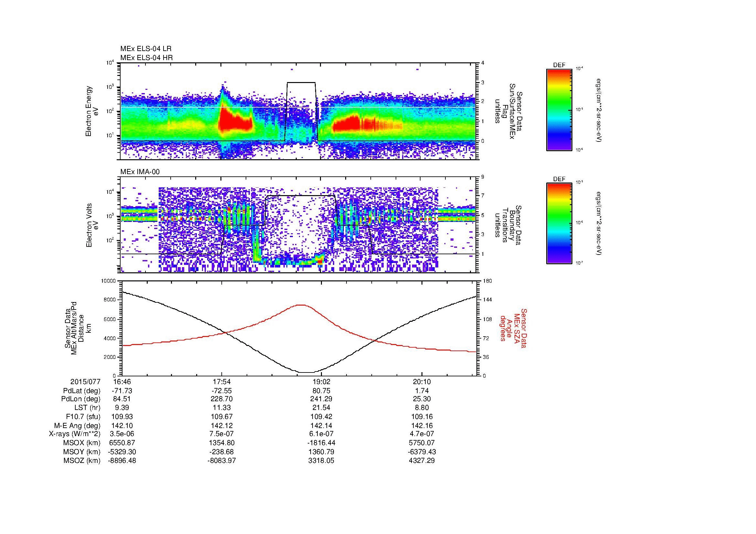The image size is (756, 534).
Task: Click the 10000 altitude axis tick label
Action: [109, 281]
